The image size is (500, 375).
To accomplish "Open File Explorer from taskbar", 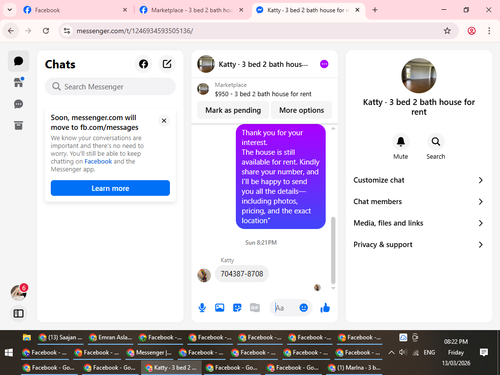I will coord(27,338).
